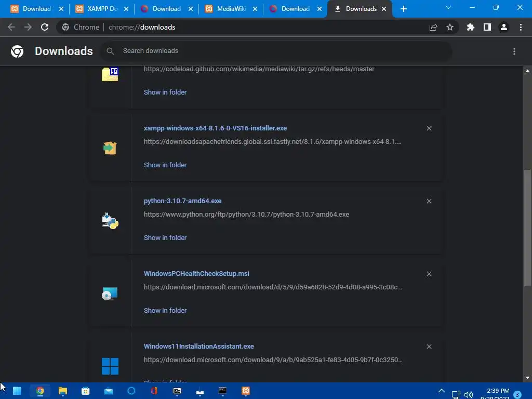
Task: Click the WindowsPCHealthCheckSetup file icon
Action: click(110, 294)
